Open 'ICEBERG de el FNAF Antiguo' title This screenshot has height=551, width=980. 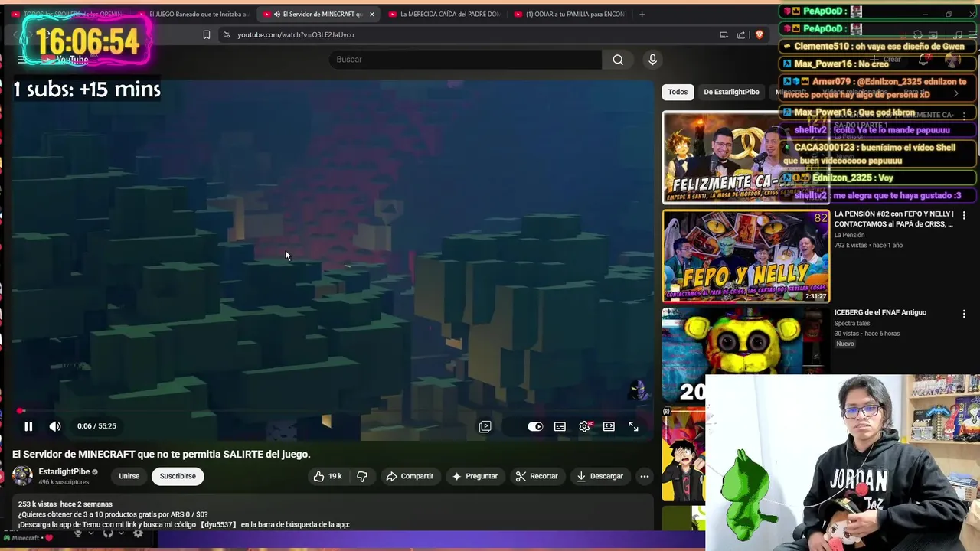point(880,312)
